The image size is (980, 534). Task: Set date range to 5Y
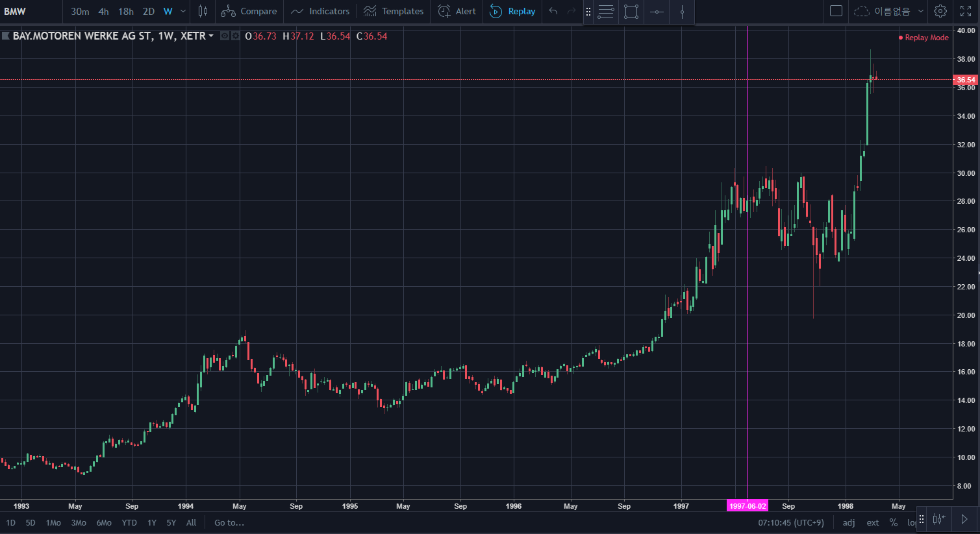pos(171,522)
